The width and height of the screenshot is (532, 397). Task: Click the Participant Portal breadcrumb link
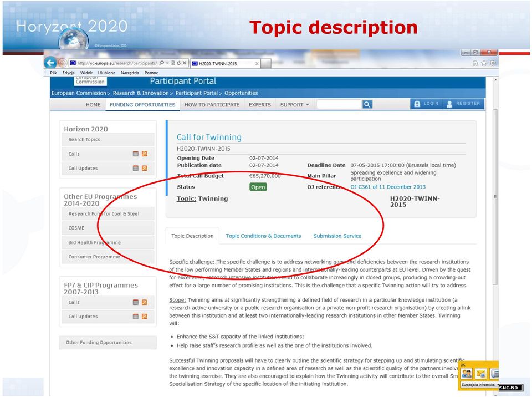(196, 93)
